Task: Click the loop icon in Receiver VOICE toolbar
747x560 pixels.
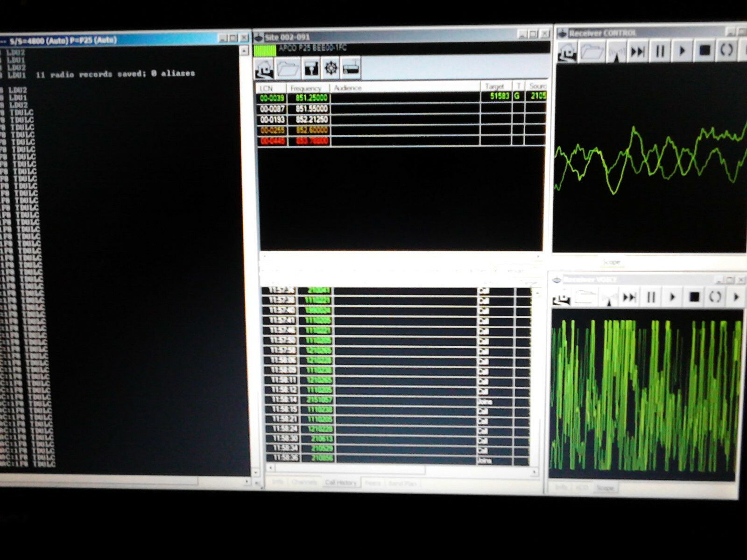Action: 715,297
